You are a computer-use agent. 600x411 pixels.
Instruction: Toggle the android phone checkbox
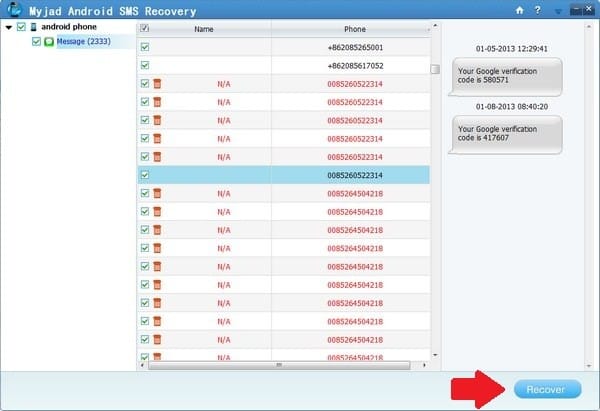21,27
